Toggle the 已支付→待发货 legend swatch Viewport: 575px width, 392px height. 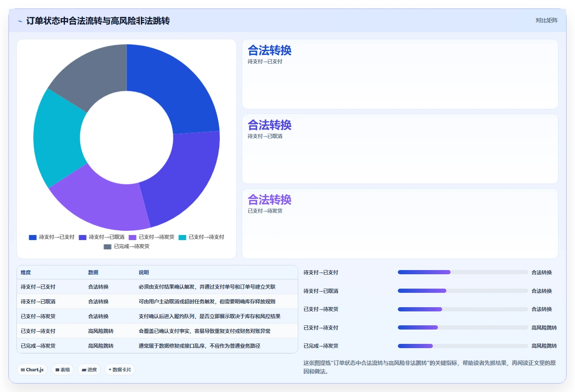[132, 237]
